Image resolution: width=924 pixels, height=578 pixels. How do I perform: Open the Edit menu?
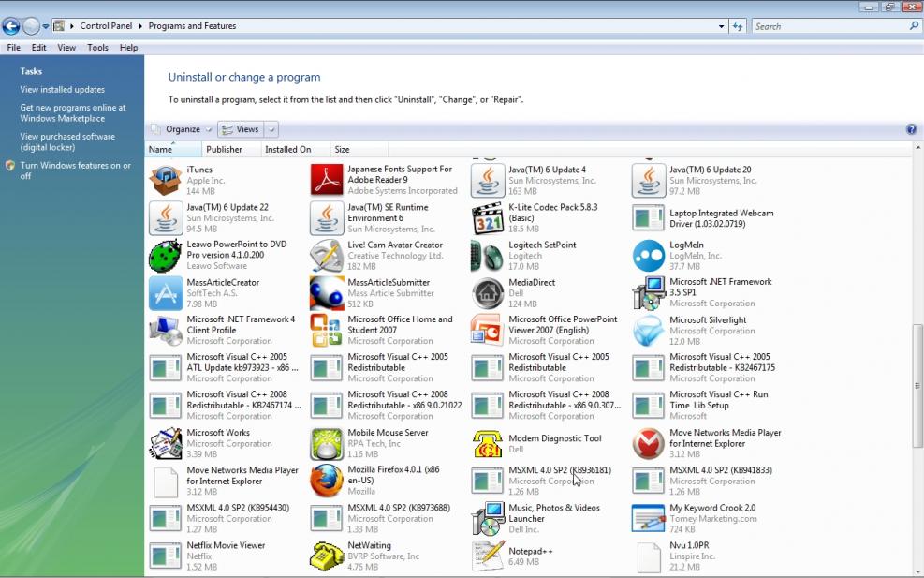click(x=39, y=48)
